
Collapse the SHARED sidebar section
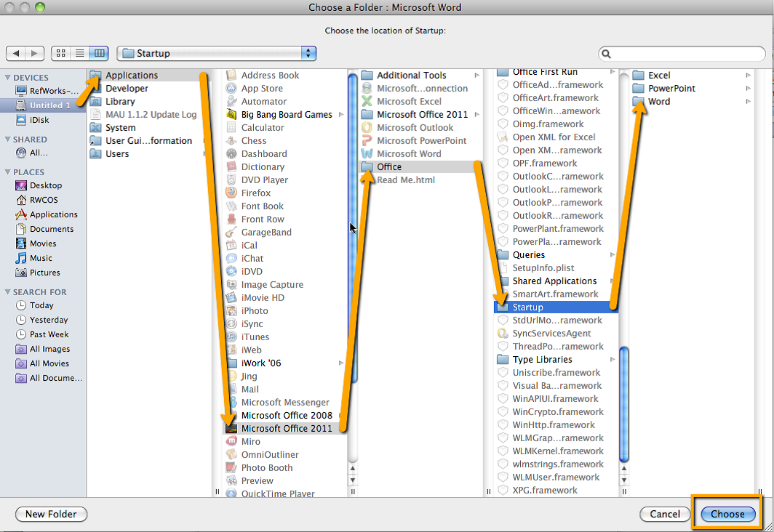pyautogui.click(x=7, y=140)
